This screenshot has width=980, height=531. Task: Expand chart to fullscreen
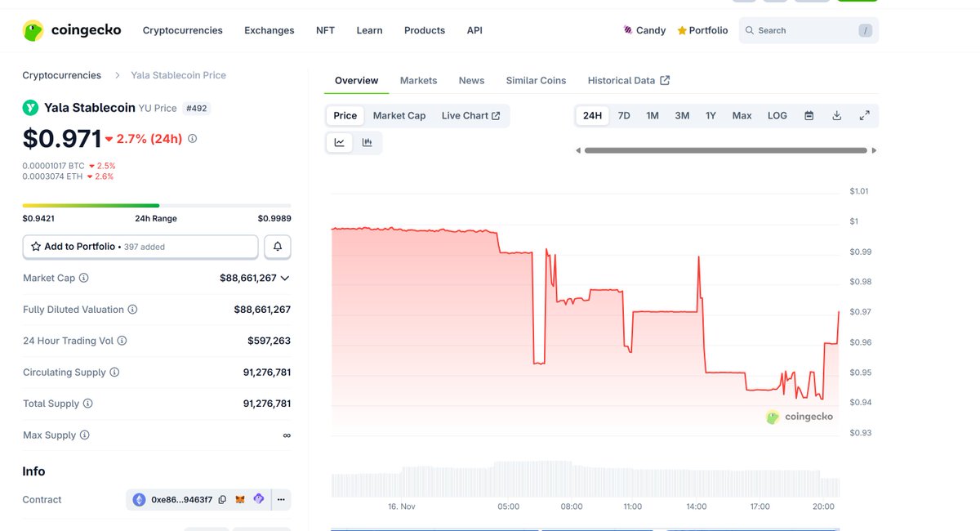point(864,116)
